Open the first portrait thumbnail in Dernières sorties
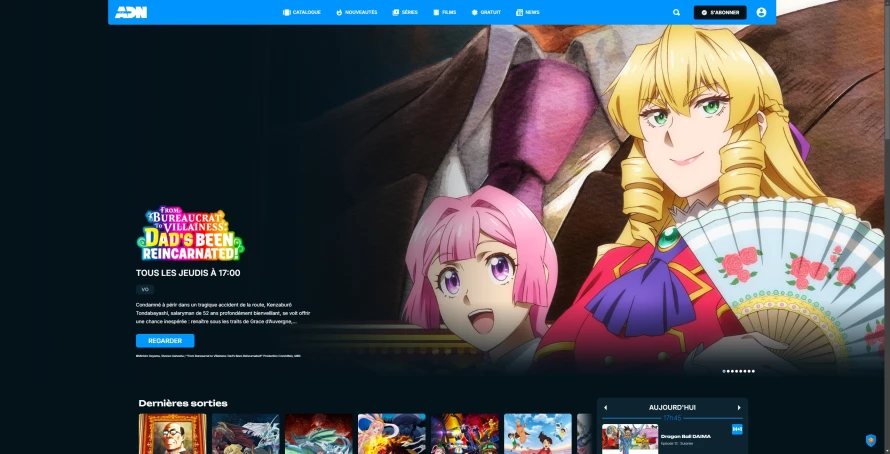Image resolution: width=890 pixels, height=454 pixels. tap(173, 434)
